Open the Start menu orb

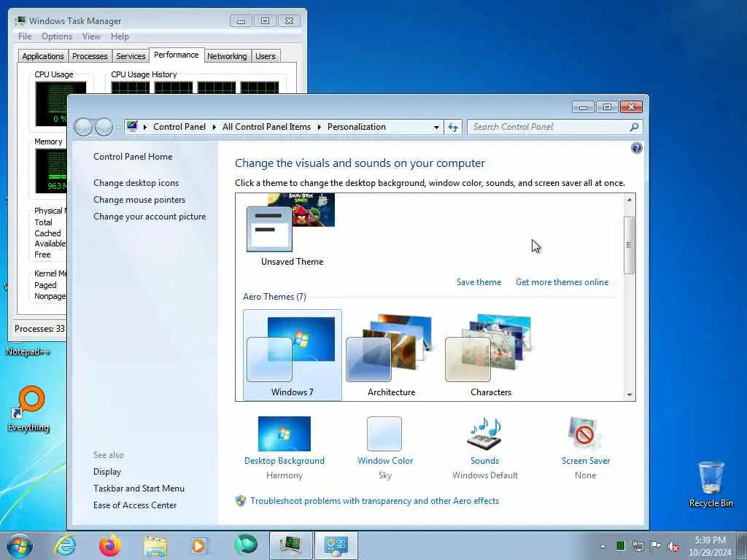[x=20, y=545]
